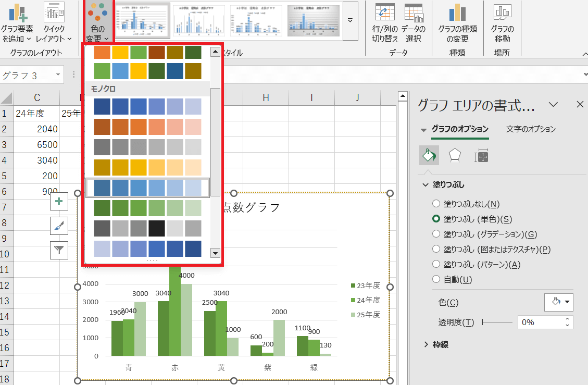
Task: Choose 塗りつぶし (図またはテクスチャ)(P) radio option
Action: (436, 249)
